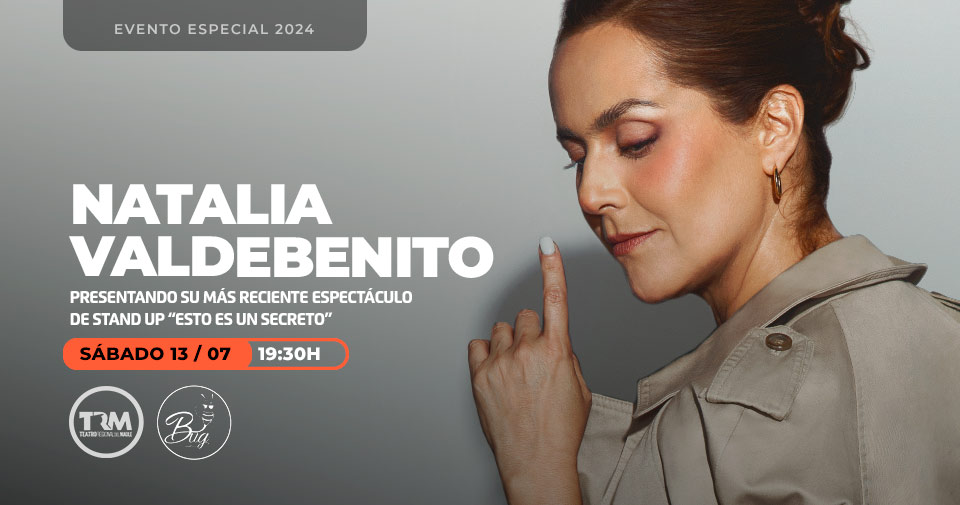The height and width of the screenshot is (505, 960).
Task: Select the raised index finger's knuckle
Action: 555,296
